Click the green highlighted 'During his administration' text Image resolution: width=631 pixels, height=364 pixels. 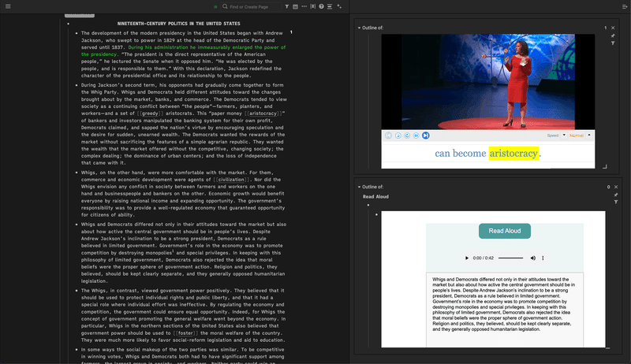click(x=184, y=50)
